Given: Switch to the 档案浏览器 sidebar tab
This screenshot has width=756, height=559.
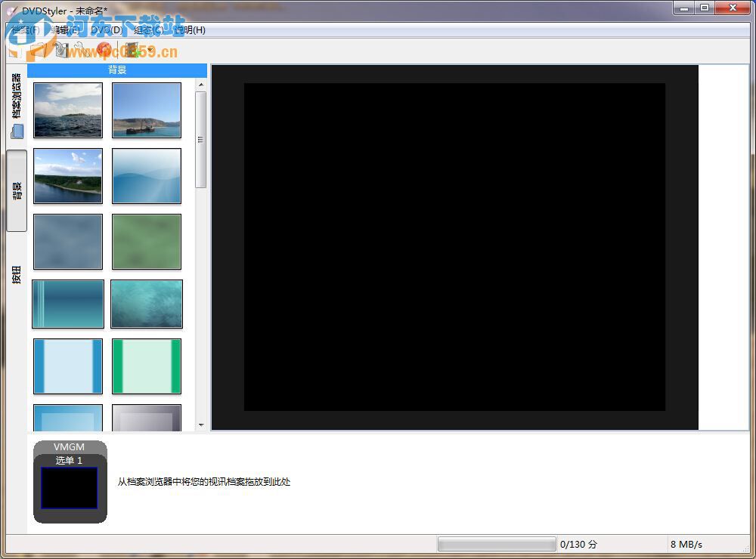Looking at the screenshot, I should [16, 94].
